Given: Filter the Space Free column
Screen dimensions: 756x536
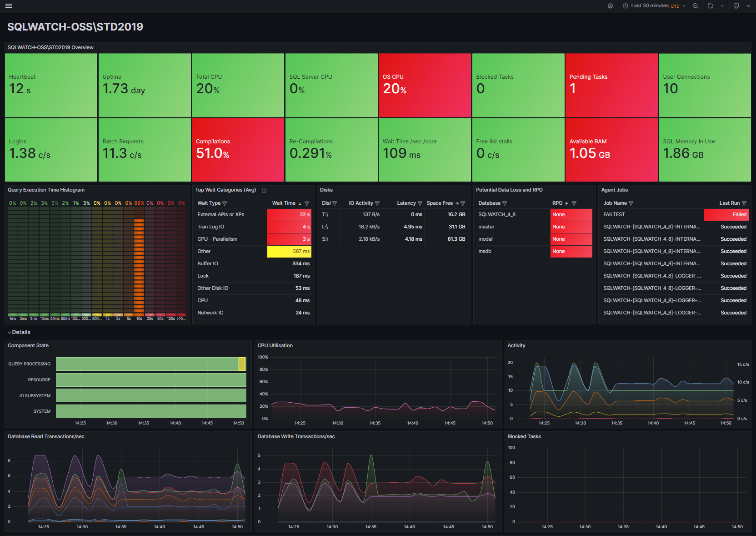Looking at the screenshot, I should tap(463, 203).
